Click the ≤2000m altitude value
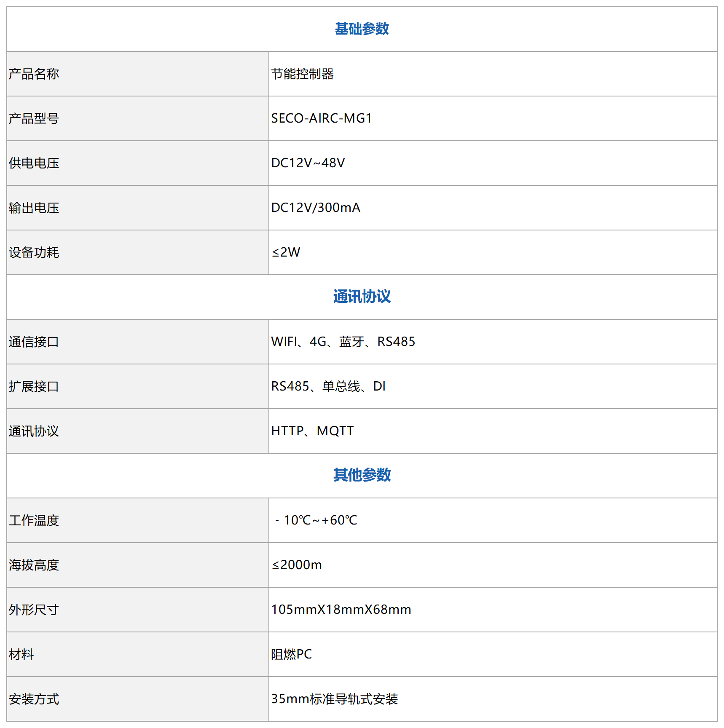This screenshot has width=724, height=728. [297, 565]
